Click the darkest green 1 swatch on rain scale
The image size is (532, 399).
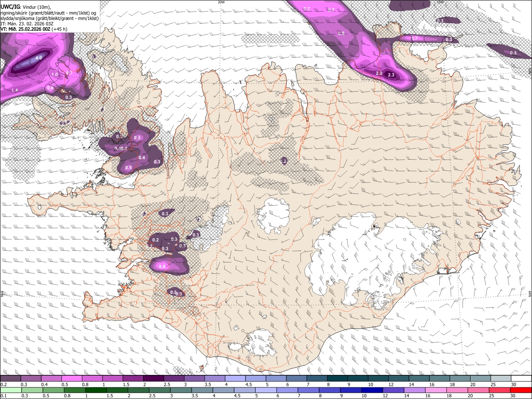click(x=96, y=390)
